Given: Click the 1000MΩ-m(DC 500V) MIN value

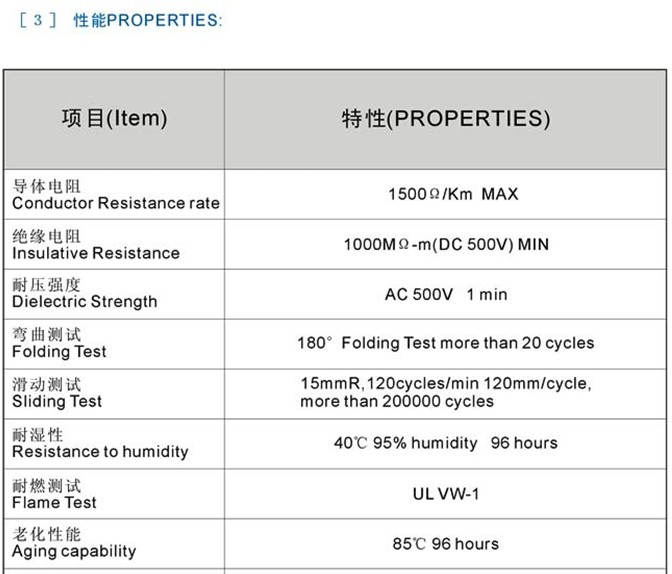Looking at the screenshot, I should click(x=446, y=244).
